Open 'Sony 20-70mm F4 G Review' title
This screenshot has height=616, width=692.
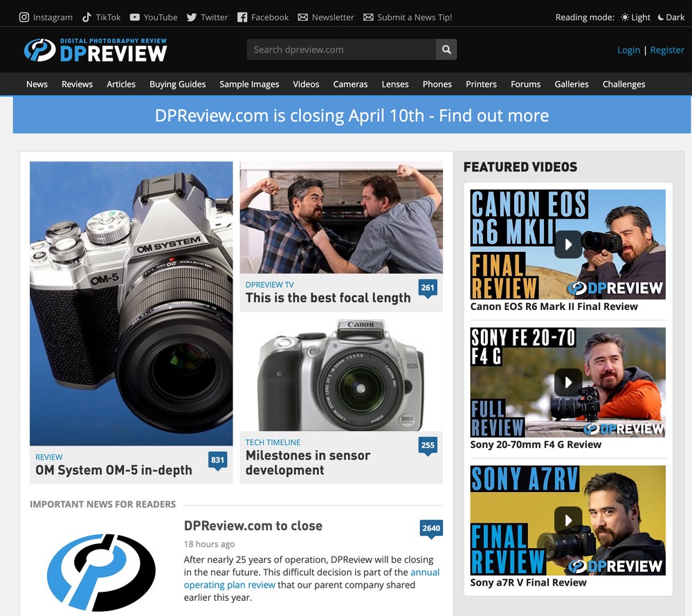(x=536, y=444)
